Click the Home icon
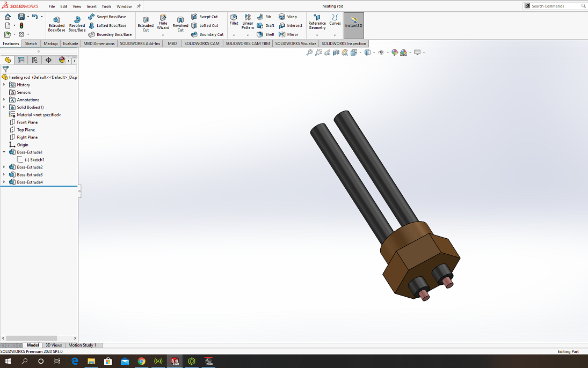The height and width of the screenshot is (368, 588). [x=8, y=17]
